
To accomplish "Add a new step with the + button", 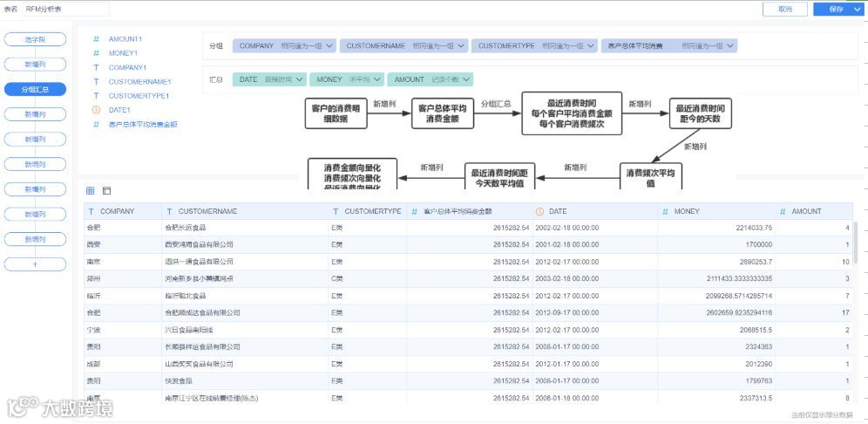I will (35, 264).
